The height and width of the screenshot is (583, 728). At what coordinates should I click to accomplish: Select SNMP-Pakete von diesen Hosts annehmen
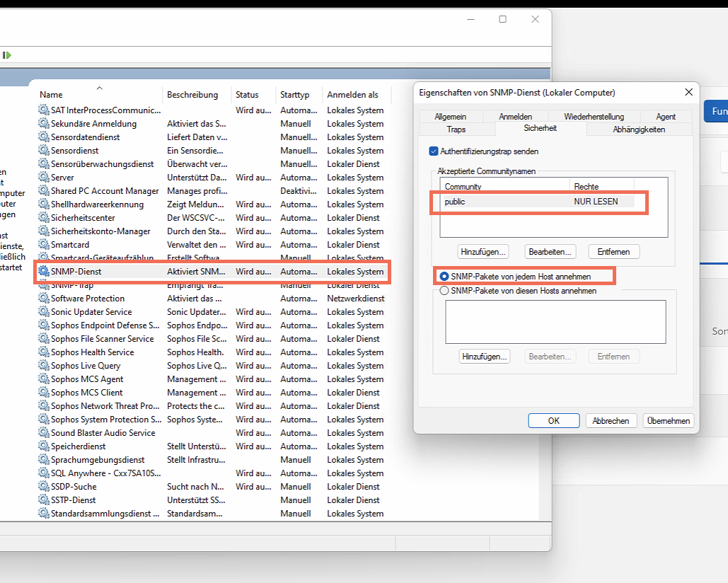(x=444, y=291)
